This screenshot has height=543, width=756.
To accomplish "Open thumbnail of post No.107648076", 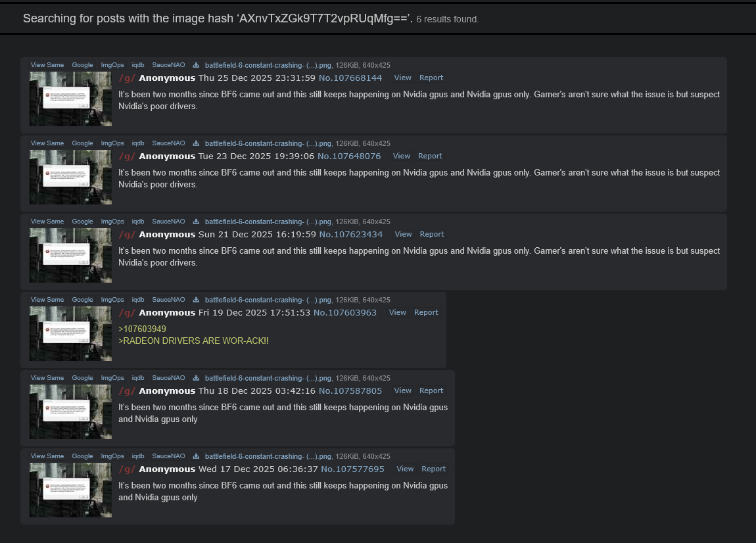I will (70, 177).
